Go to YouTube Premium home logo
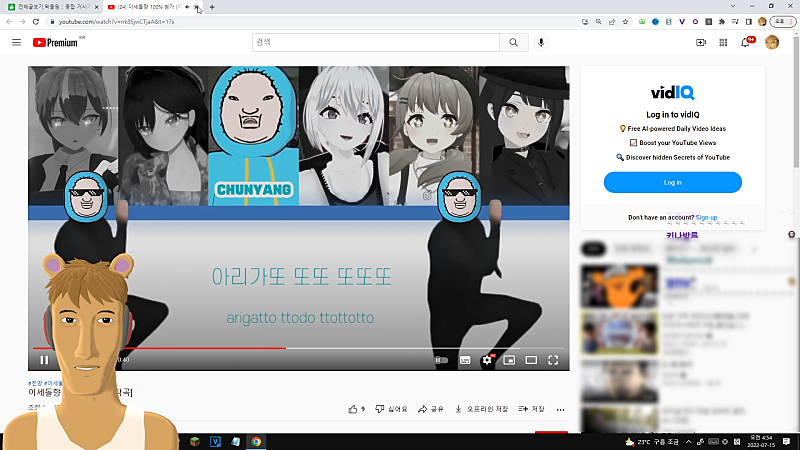Viewport: 800px width, 450px height. (55, 43)
